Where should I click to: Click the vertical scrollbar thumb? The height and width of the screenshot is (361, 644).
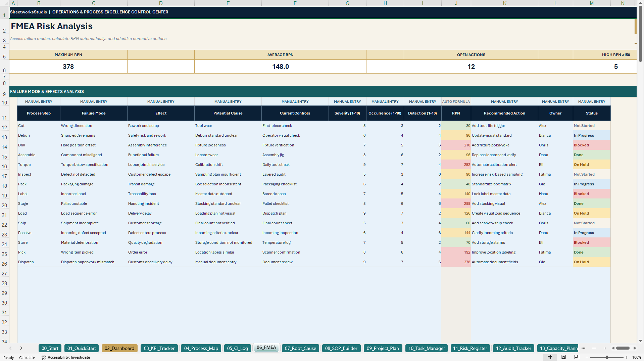point(640,34)
